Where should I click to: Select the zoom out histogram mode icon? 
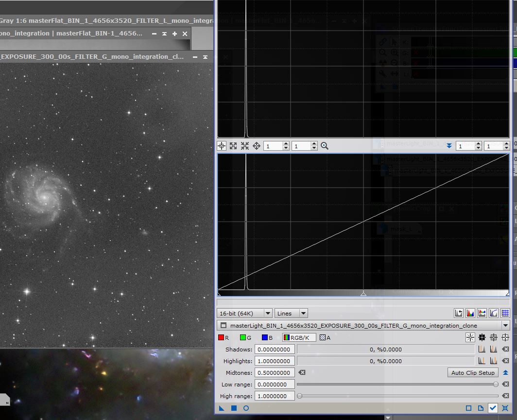click(245, 146)
